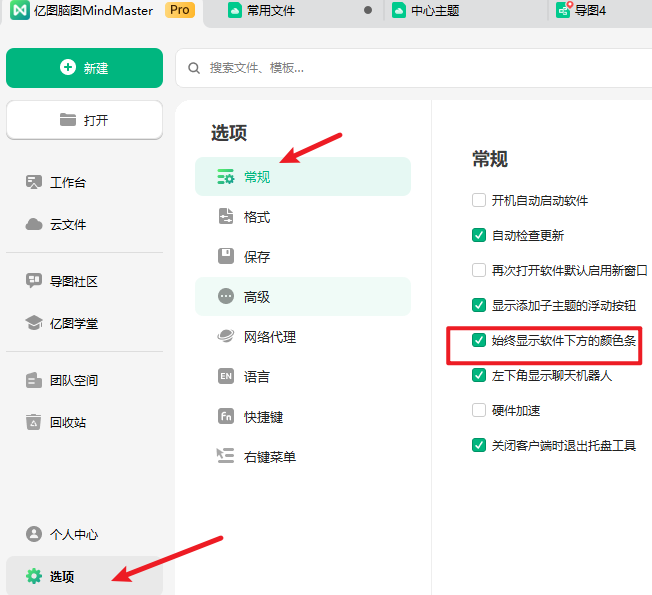
Task: Open the 网络代理 proxy settings
Action: click(269, 337)
